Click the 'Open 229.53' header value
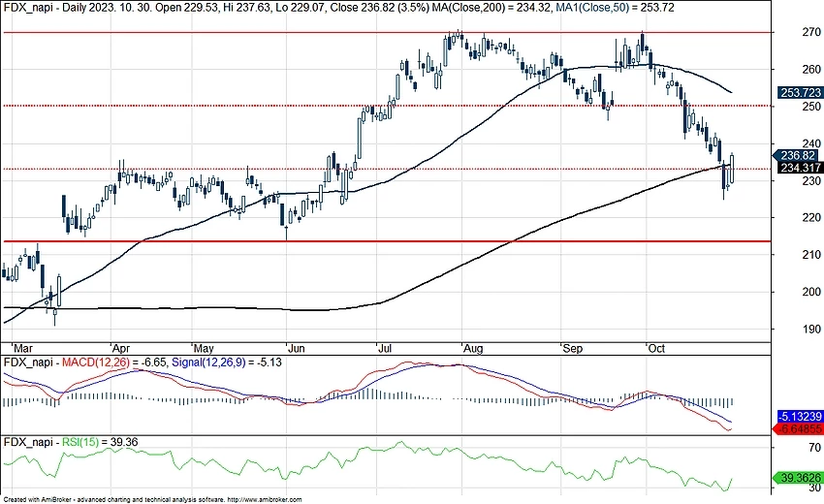824x504 pixels. click(x=183, y=8)
